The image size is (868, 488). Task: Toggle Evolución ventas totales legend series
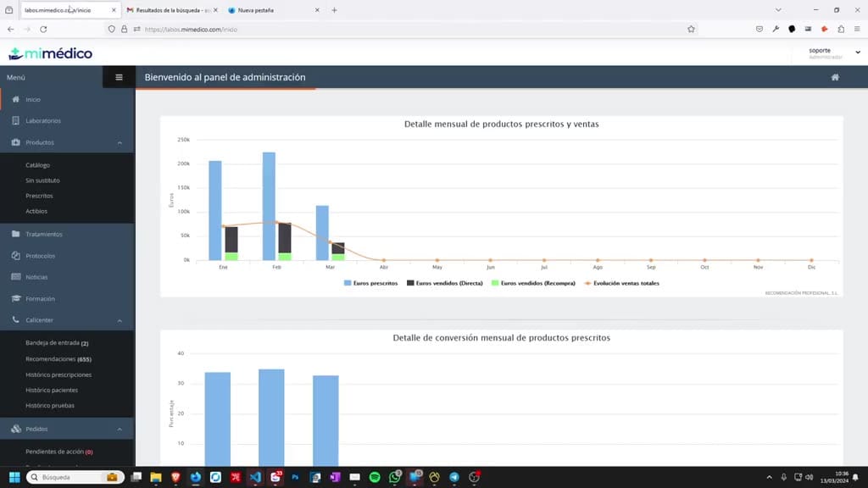click(621, 283)
